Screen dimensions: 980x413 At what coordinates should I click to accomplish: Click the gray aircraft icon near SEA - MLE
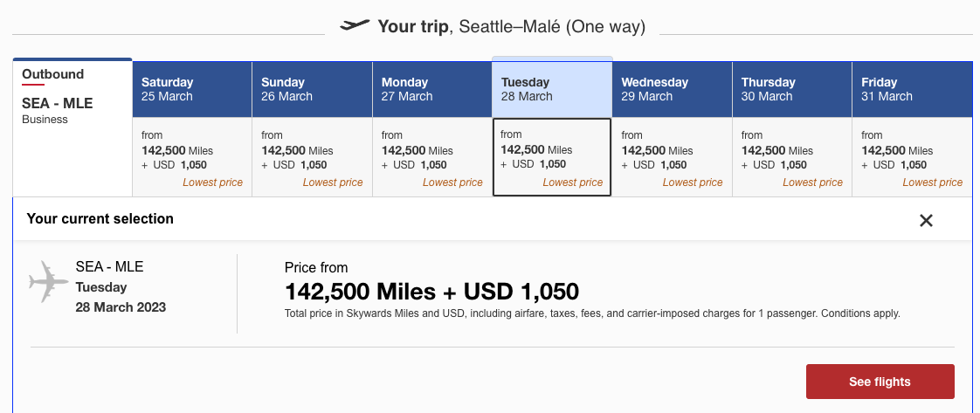click(48, 281)
